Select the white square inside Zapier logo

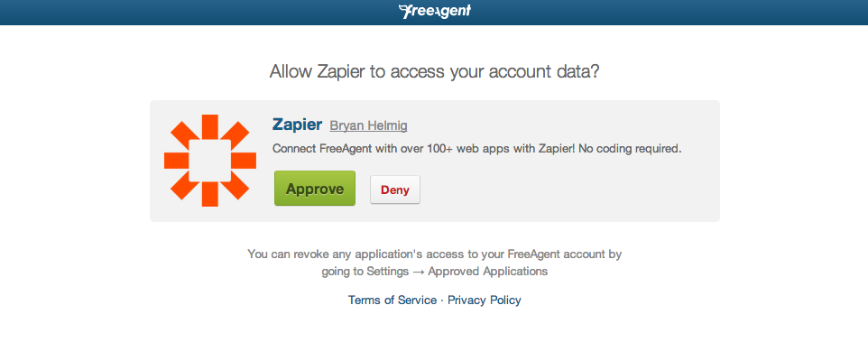coord(210,161)
